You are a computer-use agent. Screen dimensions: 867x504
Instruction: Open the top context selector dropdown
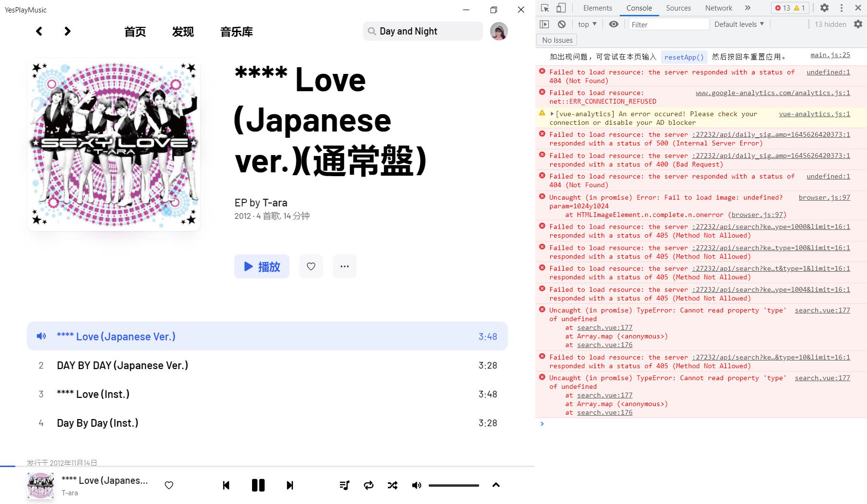[x=587, y=24]
